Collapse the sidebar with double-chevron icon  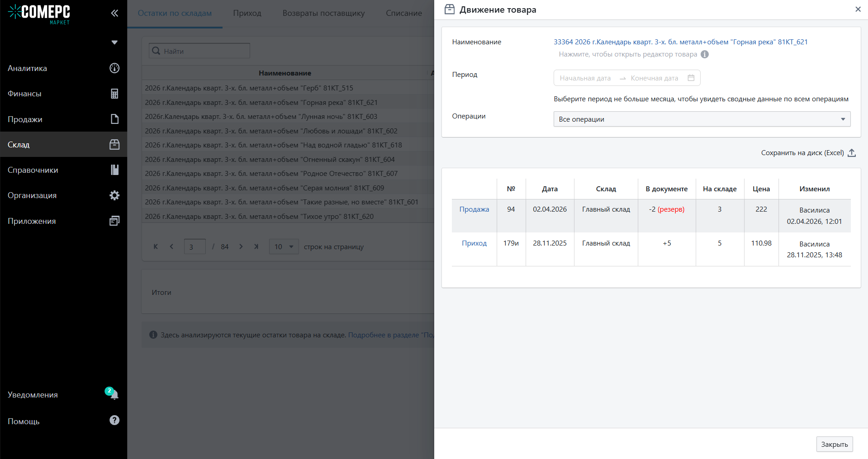[114, 13]
